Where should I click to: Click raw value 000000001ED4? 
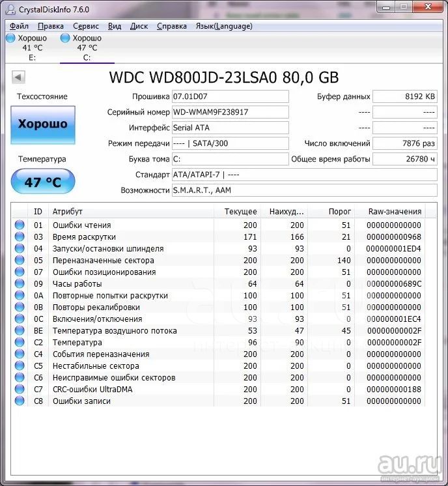pos(394,249)
